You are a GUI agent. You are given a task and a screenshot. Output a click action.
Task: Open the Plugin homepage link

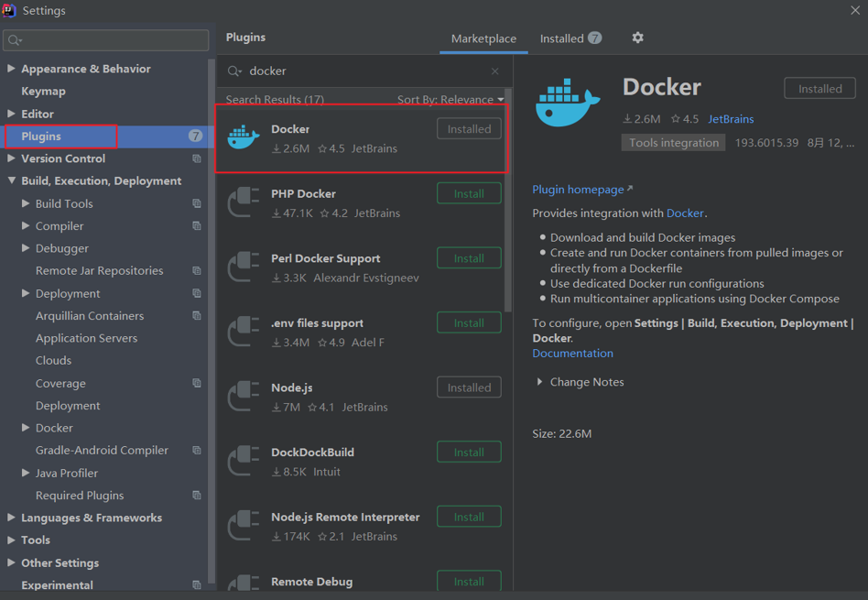point(582,190)
